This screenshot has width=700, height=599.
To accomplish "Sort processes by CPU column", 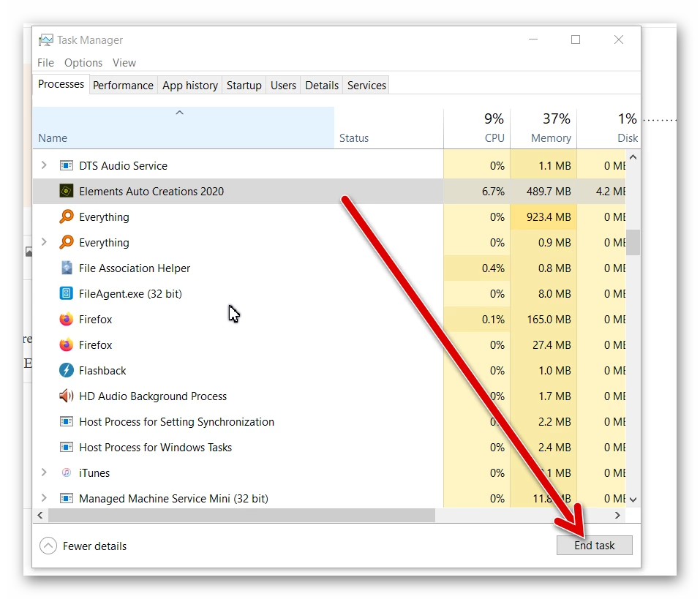I will pyautogui.click(x=477, y=128).
